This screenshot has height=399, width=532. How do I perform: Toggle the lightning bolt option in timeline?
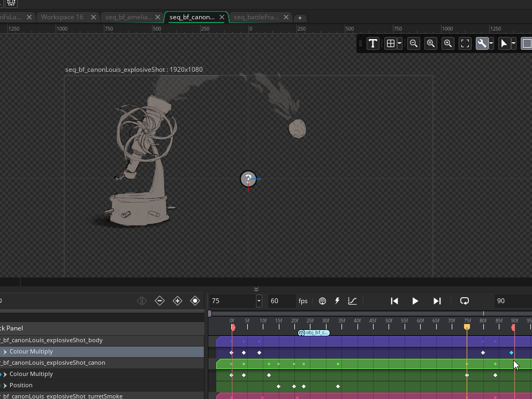coord(337,301)
